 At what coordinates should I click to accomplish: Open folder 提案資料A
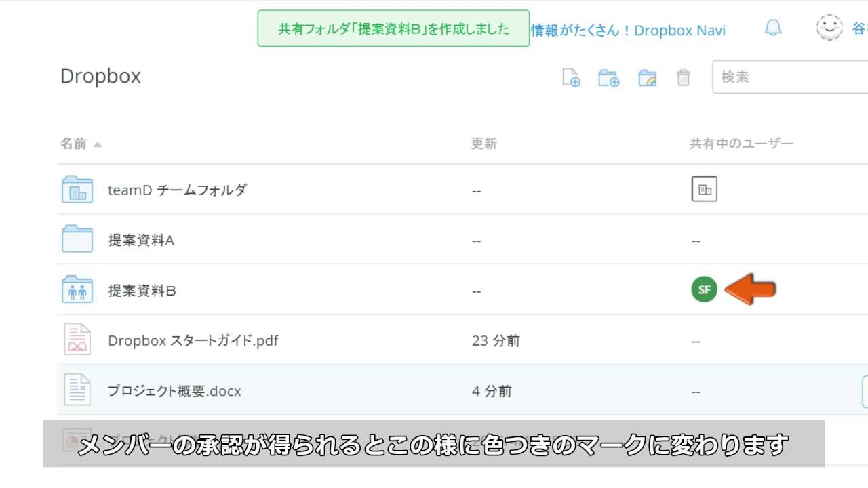point(141,240)
